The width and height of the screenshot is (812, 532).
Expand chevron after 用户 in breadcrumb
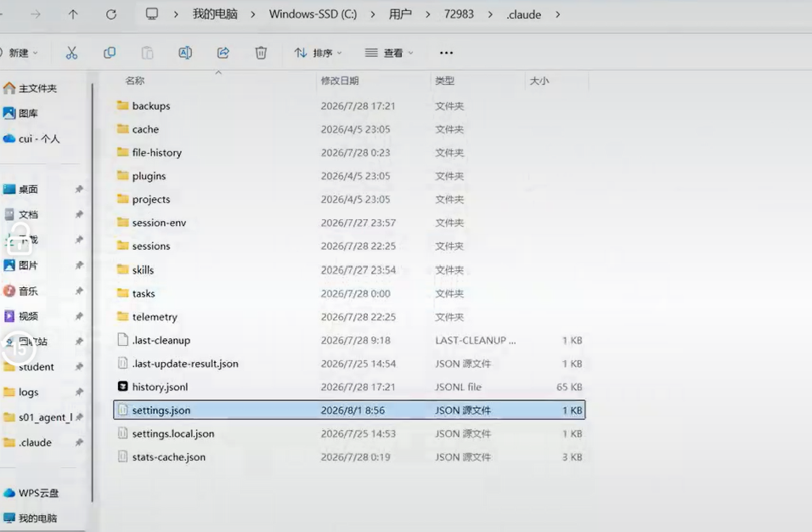(428, 14)
